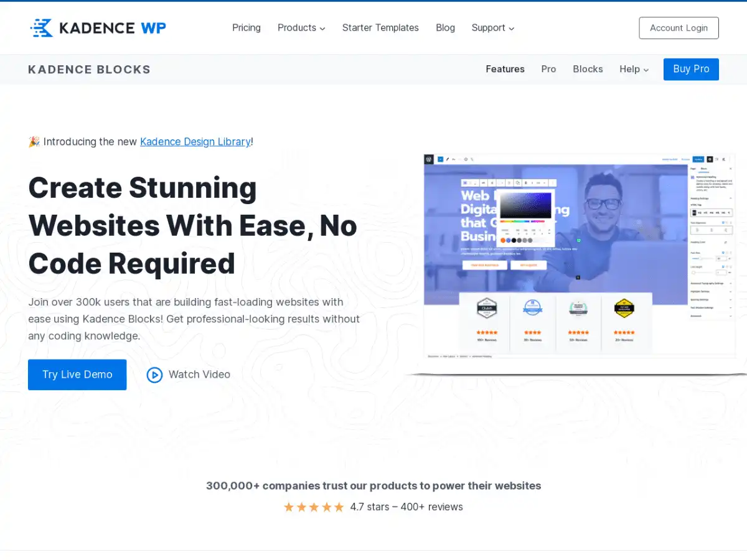Click the Buy Pro button

click(691, 69)
